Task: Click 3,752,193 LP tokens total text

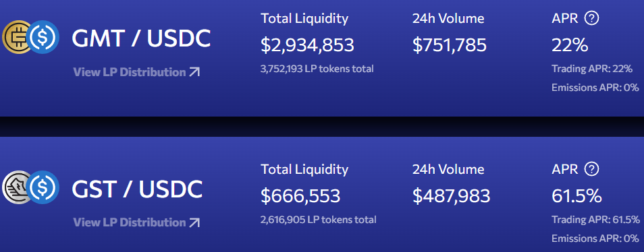Action: [317, 69]
